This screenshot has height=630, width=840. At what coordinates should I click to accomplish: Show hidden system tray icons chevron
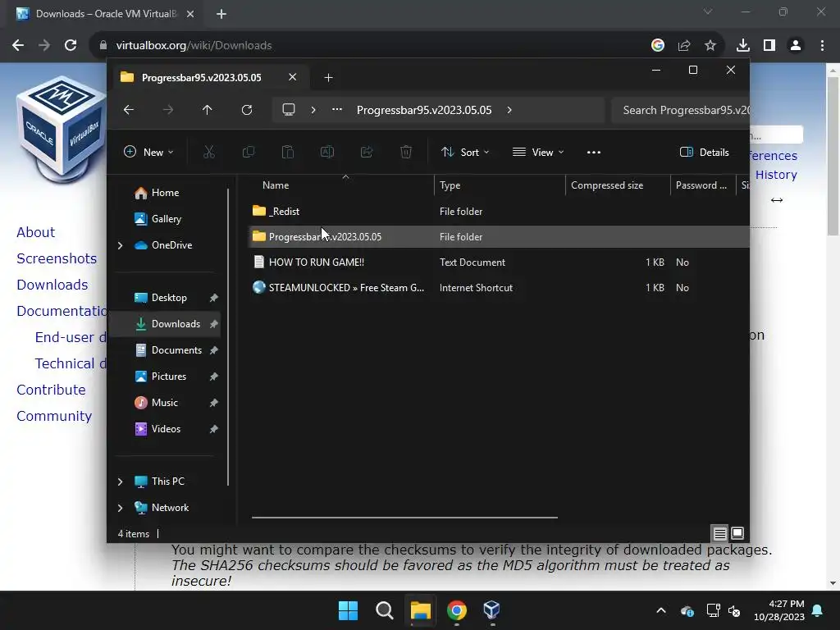click(x=661, y=610)
